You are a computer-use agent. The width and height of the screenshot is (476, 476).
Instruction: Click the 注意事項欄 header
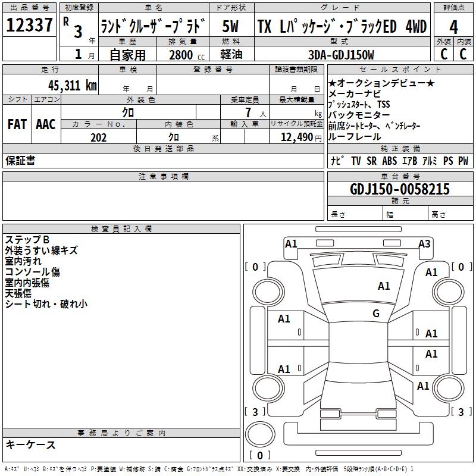pos(163,176)
